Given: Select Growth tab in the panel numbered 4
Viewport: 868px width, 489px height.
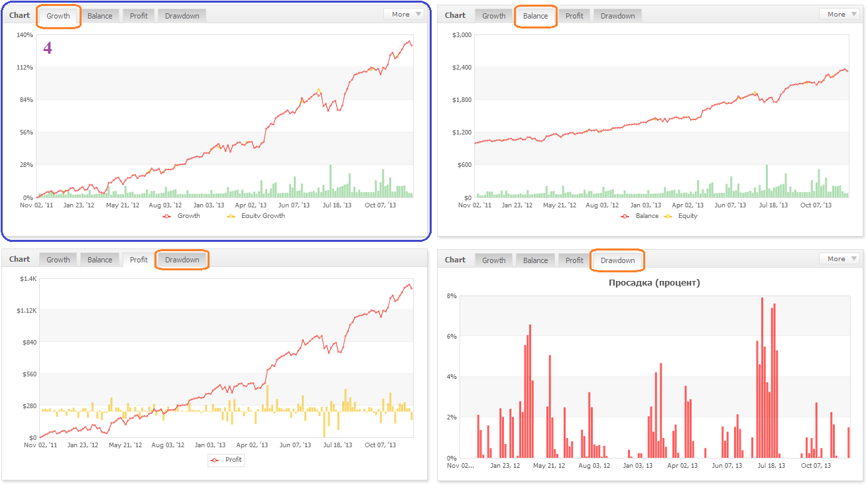Looking at the screenshot, I should (x=58, y=16).
